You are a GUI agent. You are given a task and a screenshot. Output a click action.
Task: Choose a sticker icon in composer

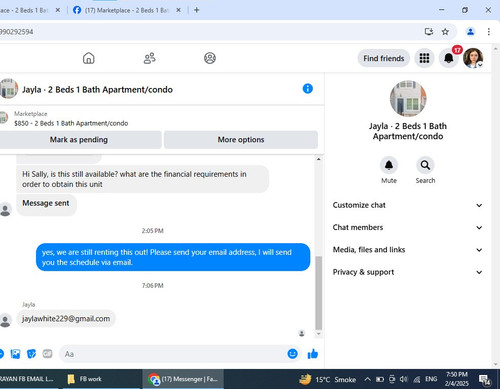(x=31, y=354)
